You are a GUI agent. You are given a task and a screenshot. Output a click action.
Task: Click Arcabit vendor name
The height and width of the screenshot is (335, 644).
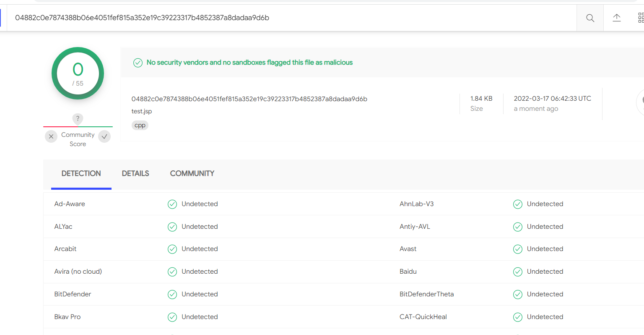65,249
